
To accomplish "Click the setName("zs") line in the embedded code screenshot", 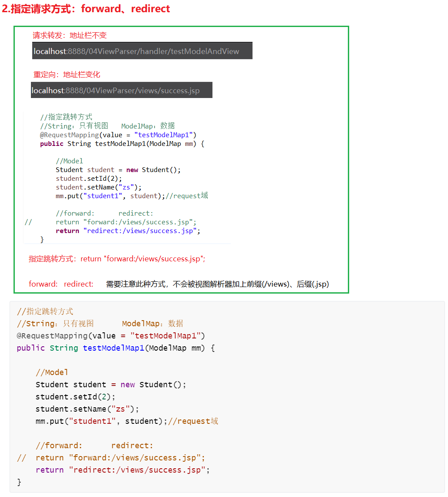I will [98, 187].
